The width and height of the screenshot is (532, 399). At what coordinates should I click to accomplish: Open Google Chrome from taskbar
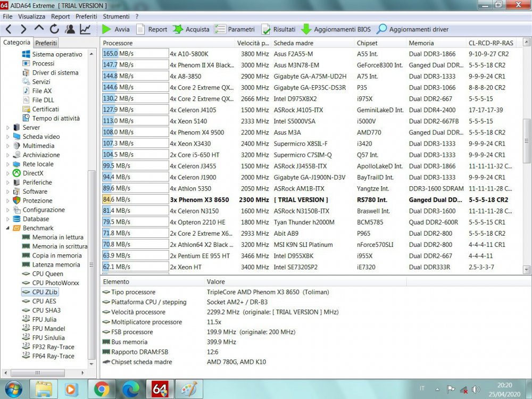102,389
